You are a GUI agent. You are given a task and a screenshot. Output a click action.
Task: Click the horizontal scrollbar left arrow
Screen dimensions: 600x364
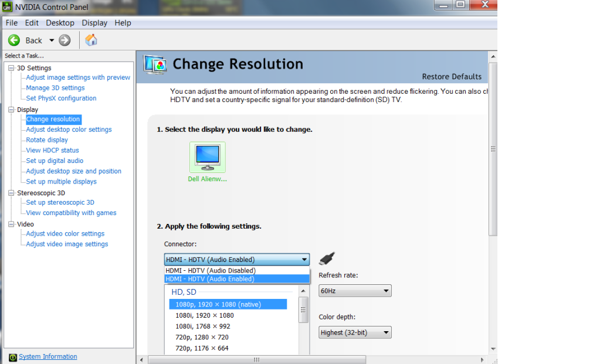(x=141, y=360)
